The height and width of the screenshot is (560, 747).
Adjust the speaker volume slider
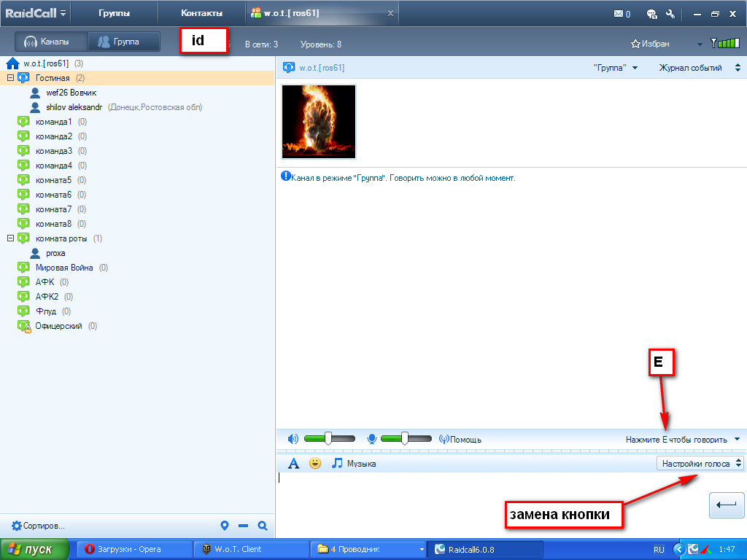click(x=329, y=438)
